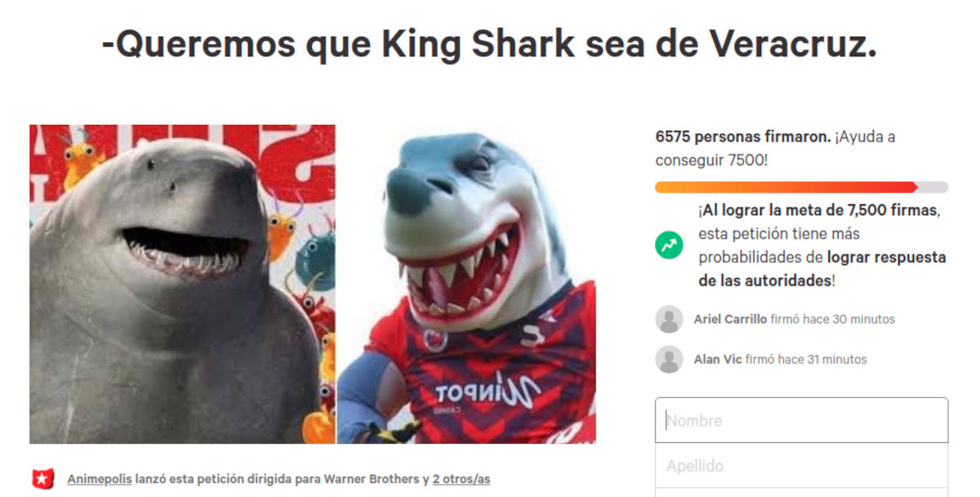Click the petition title about King Shark

click(489, 44)
